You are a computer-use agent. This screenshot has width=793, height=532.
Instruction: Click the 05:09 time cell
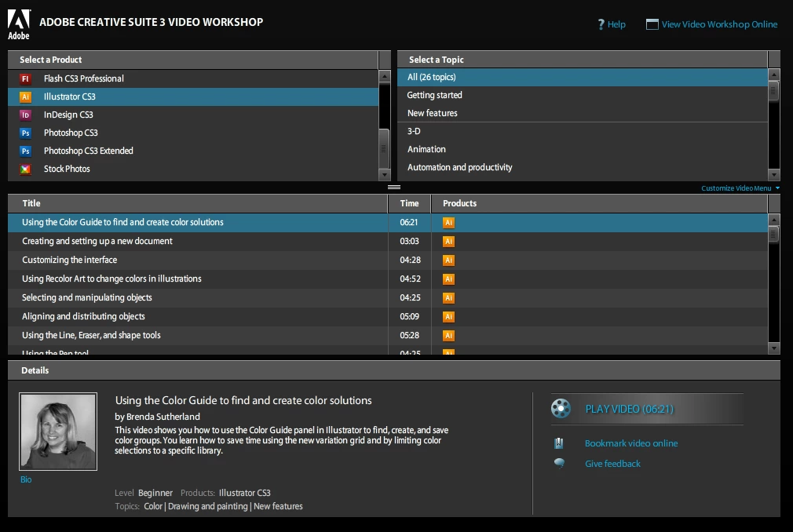pos(409,317)
